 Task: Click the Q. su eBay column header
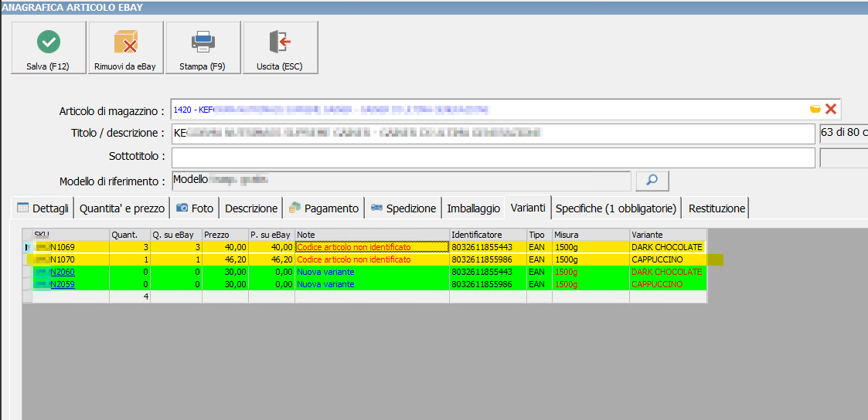tap(176, 234)
